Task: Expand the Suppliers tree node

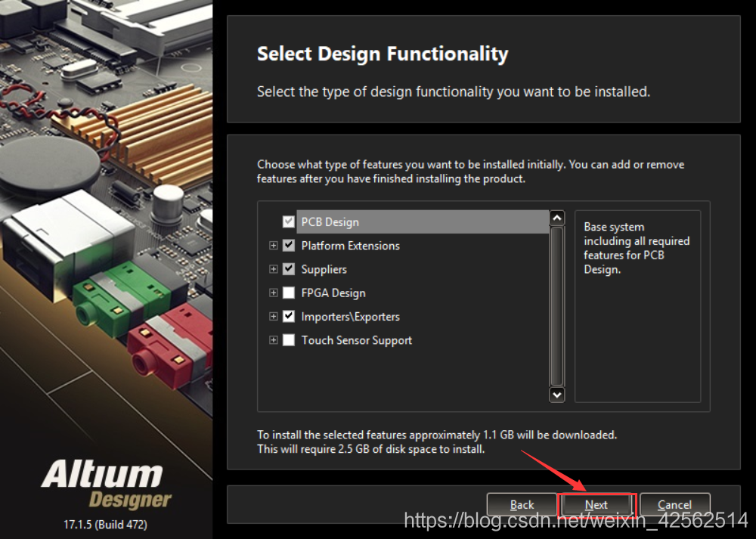Action: (274, 269)
